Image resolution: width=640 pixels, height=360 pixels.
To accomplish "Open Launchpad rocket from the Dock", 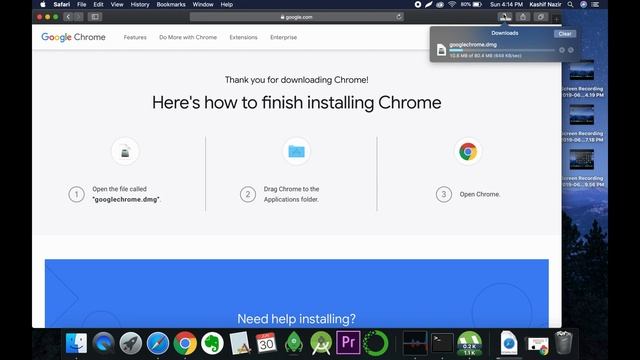I will 131,343.
